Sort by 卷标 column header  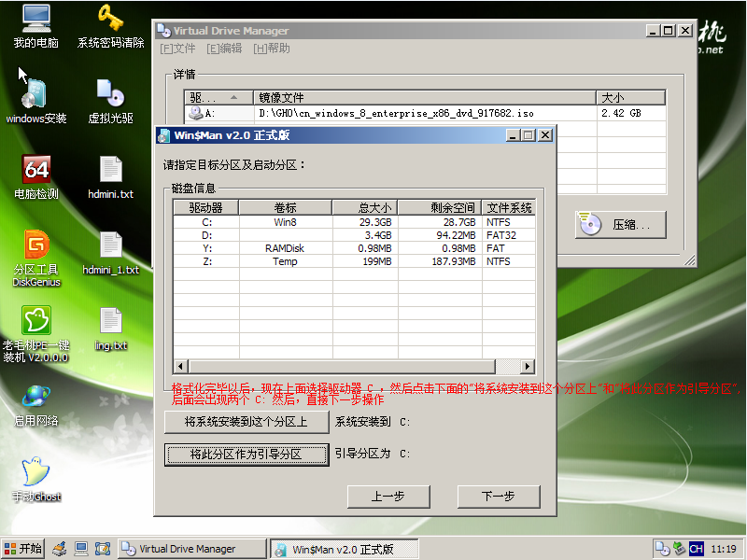click(285, 207)
